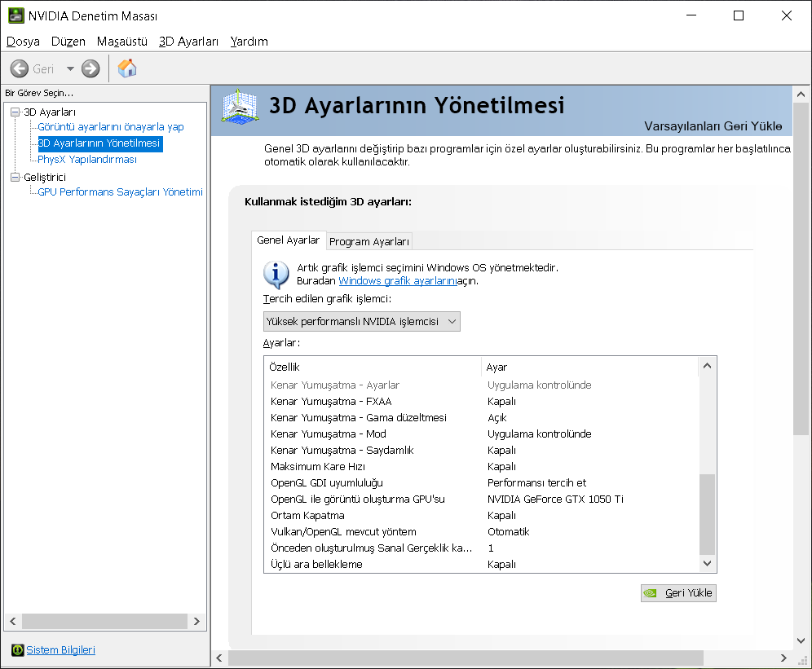The height and width of the screenshot is (669, 812).
Task: Open the Tercih edilen grafik işlemci dropdown
Action: point(361,322)
